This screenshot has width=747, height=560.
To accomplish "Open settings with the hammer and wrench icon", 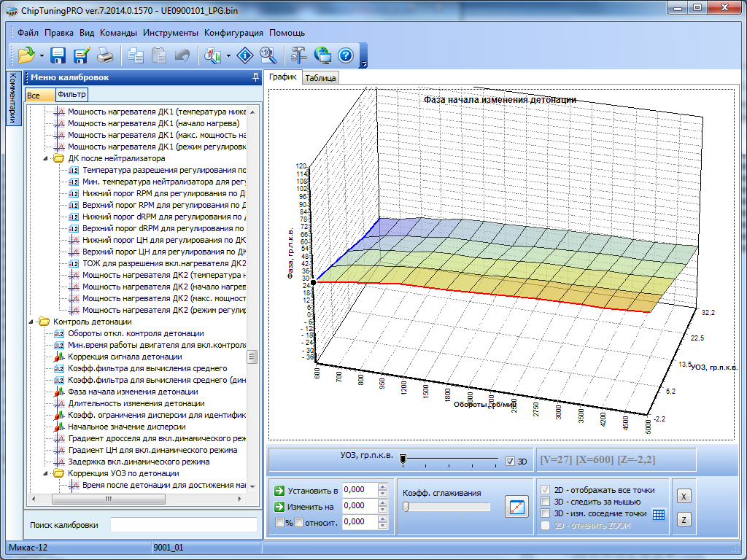I will (299, 55).
